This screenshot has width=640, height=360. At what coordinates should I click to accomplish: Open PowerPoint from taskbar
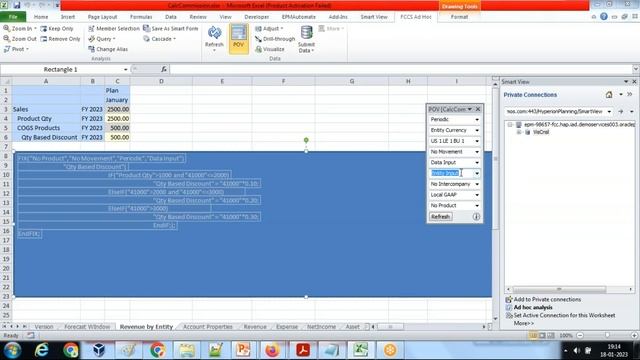243,350
